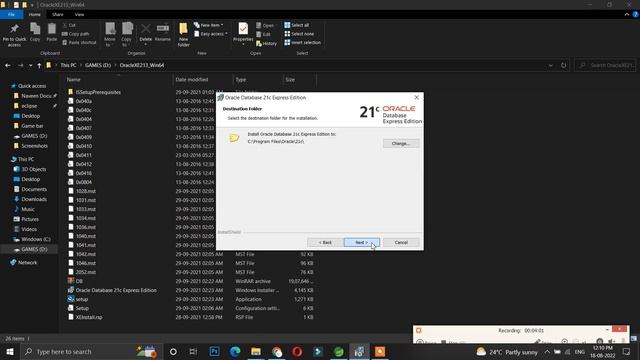Click Cut in Clipboard group
This screenshot has width=640, height=360.
coord(69,25)
